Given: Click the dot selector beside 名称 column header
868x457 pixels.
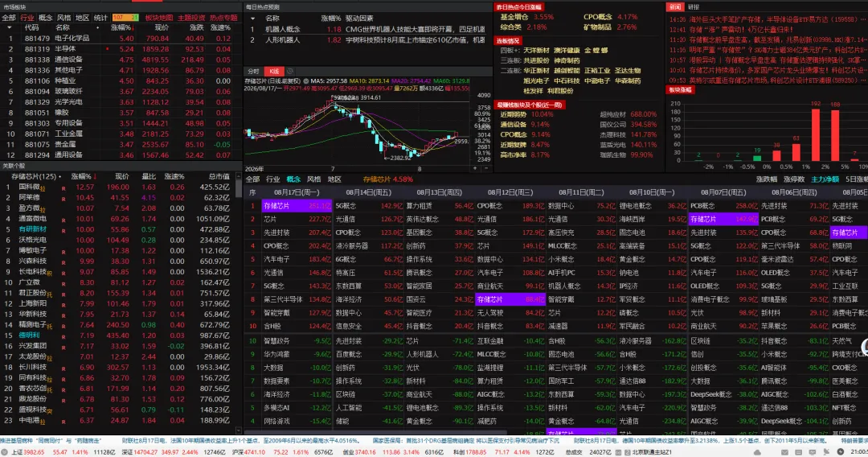Looking at the screenshot, I should click(x=98, y=27).
